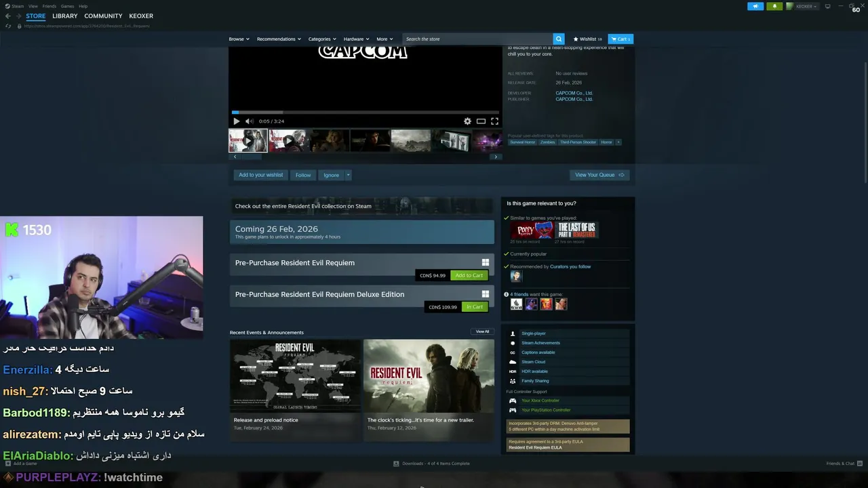Open Friends & Chat
The image size is (868, 488).
[x=844, y=464]
